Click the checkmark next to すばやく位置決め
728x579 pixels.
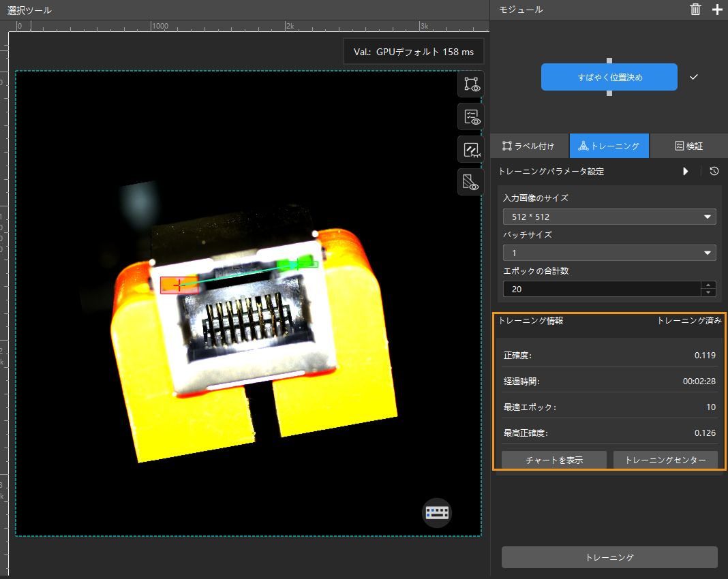click(x=694, y=77)
